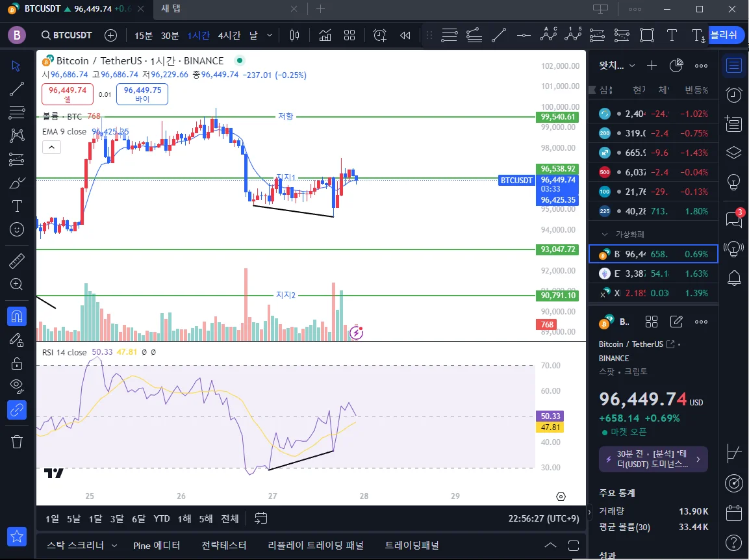Image resolution: width=749 pixels, height=560 pixels.
Task: Select the ETH row showing 1.63%
Action: (x=653, y=274)
